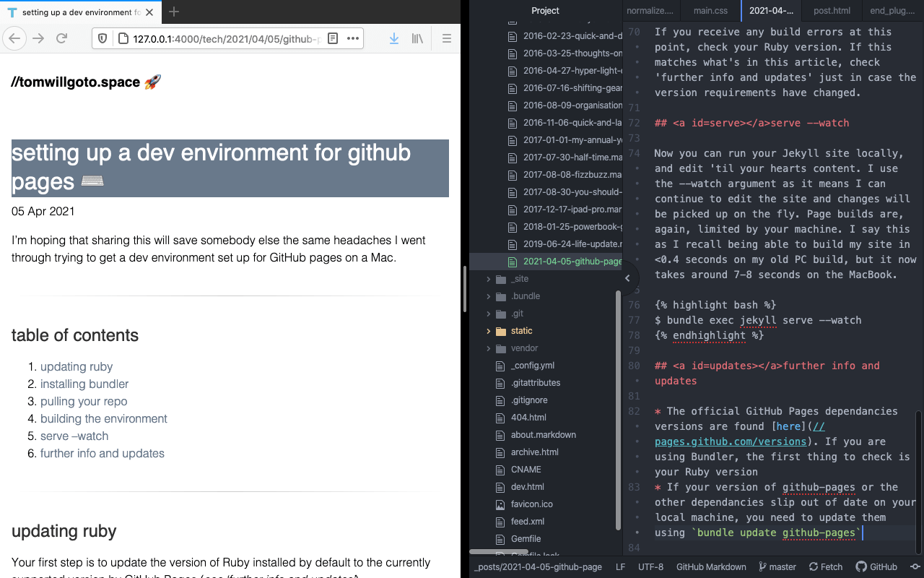Open _config.yml in the project tree

coord(533,366)
